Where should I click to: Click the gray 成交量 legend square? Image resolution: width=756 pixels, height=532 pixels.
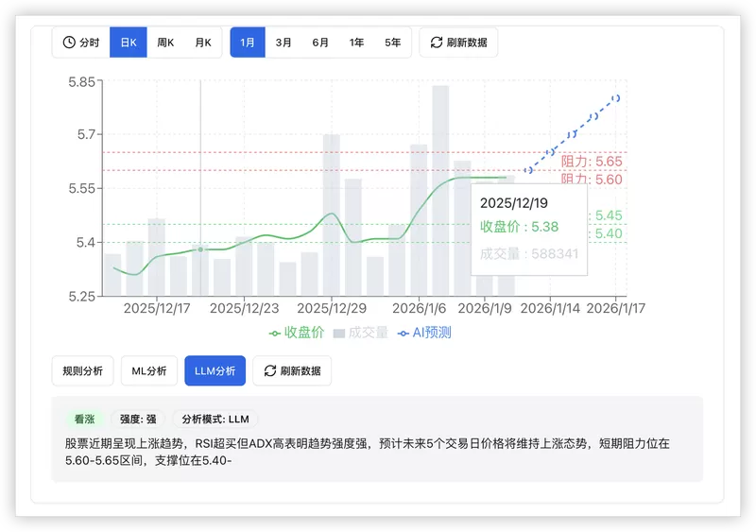pyautogui.click(x=339, y=334)
